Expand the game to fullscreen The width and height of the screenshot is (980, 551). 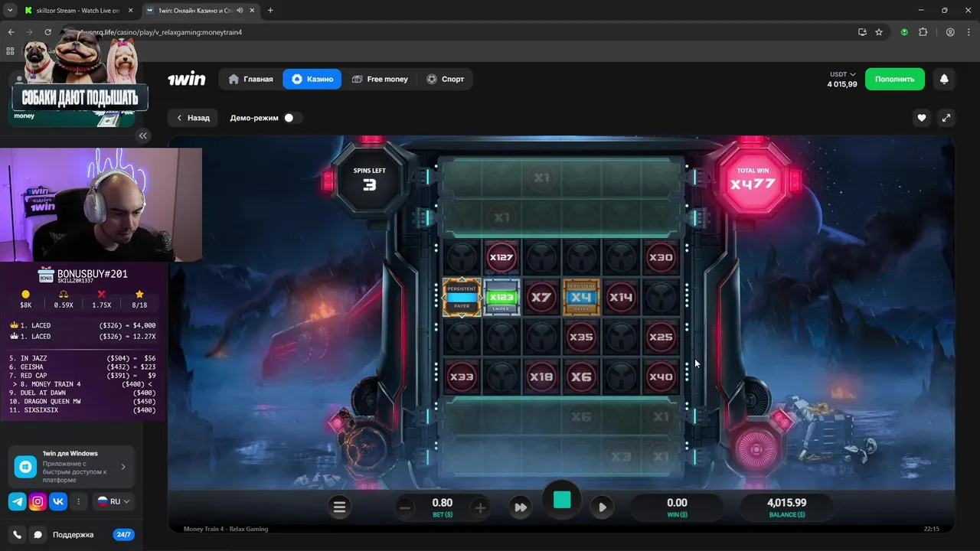(x=946, y=118)
